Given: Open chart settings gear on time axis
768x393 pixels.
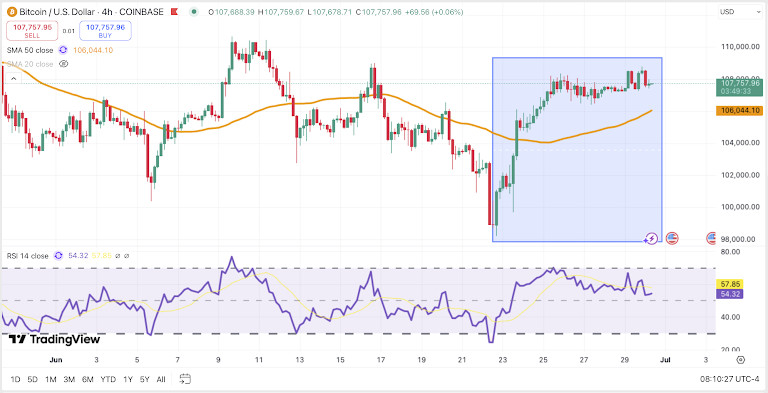Looking at the screenshot, I should coord(741,360).
